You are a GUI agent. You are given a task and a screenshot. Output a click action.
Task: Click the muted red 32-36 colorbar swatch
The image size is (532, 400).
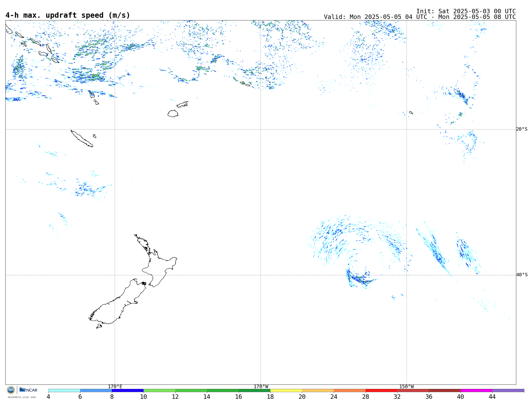pos(413,390)
